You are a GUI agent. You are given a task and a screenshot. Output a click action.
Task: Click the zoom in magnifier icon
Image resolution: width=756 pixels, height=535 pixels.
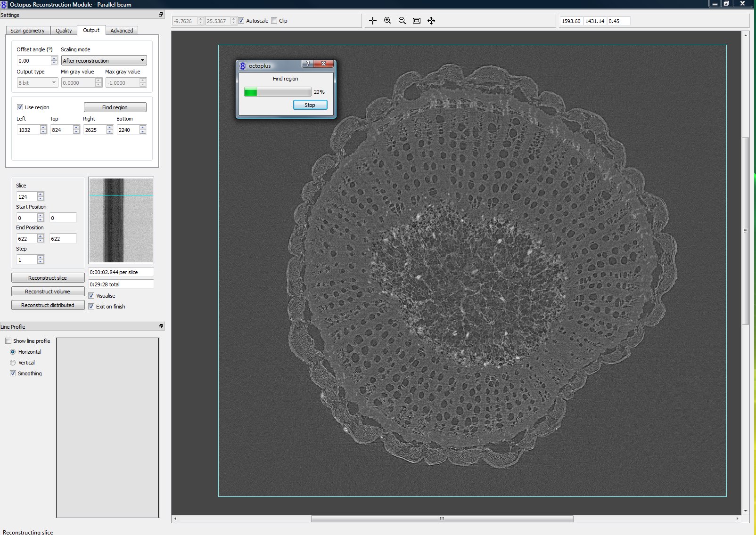pyautogui.click(x=387, y=21)
